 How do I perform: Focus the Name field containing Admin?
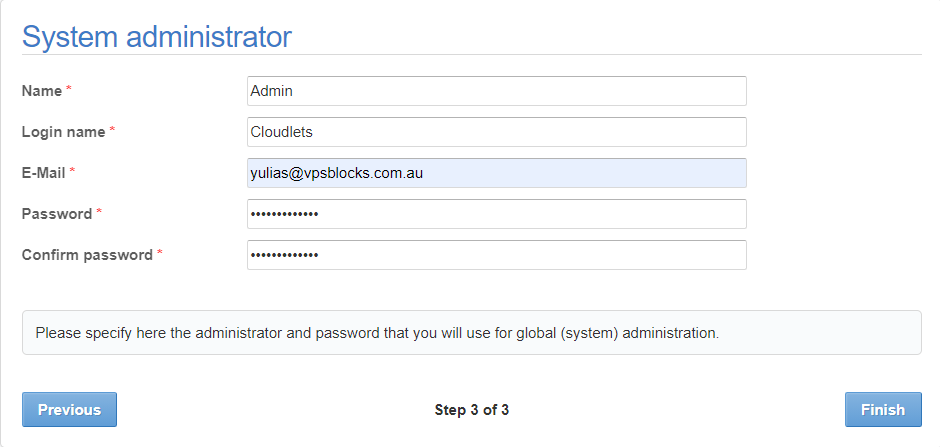tap(496, 91)
